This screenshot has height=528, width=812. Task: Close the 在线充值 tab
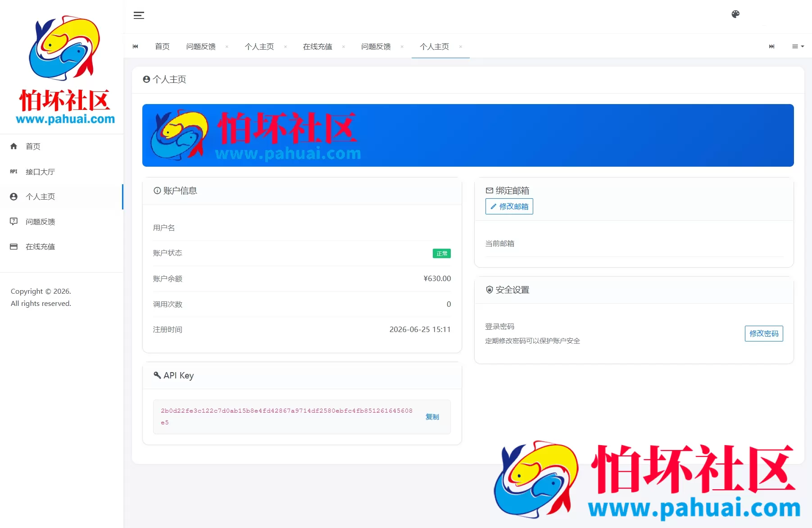coord(344,46)
